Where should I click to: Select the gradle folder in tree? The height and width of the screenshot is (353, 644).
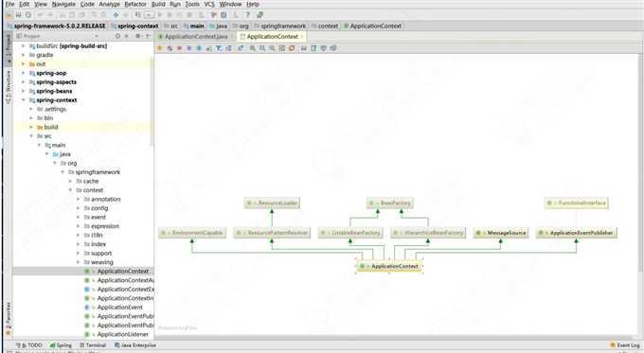(45, 55)
